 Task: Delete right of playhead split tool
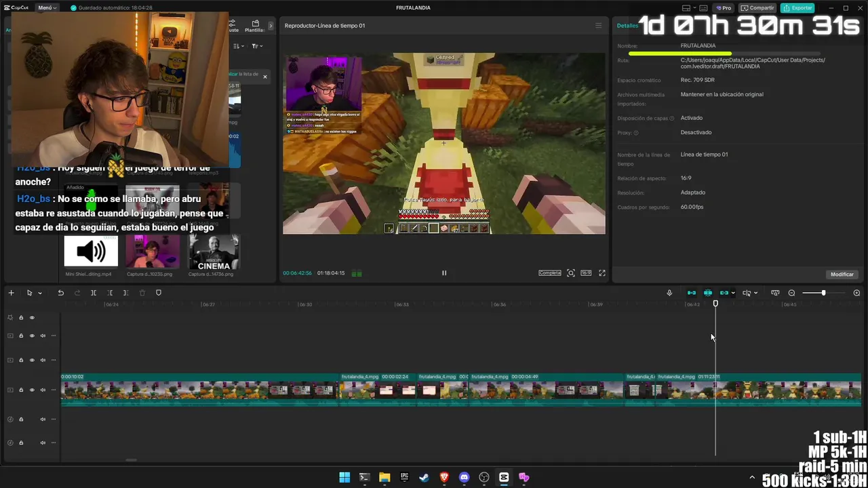(x=125, y=293)
